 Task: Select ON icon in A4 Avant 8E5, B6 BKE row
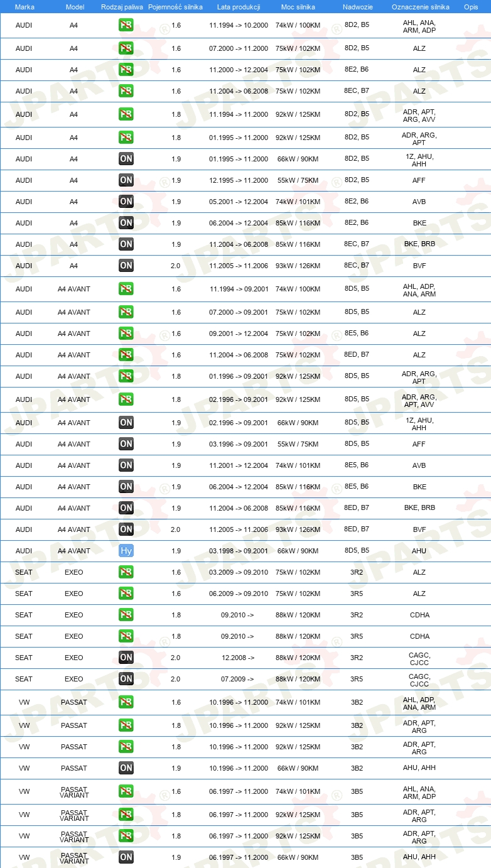(126, 487)
